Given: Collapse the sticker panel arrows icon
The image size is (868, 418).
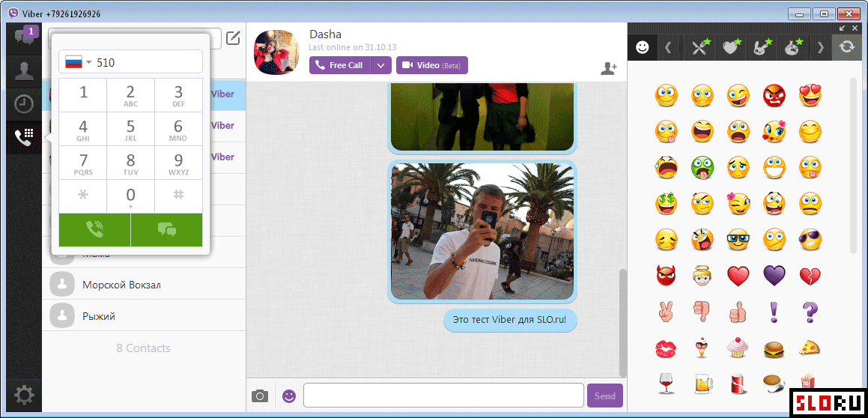Looking at the screenshot, I should [x=843, y=28].
